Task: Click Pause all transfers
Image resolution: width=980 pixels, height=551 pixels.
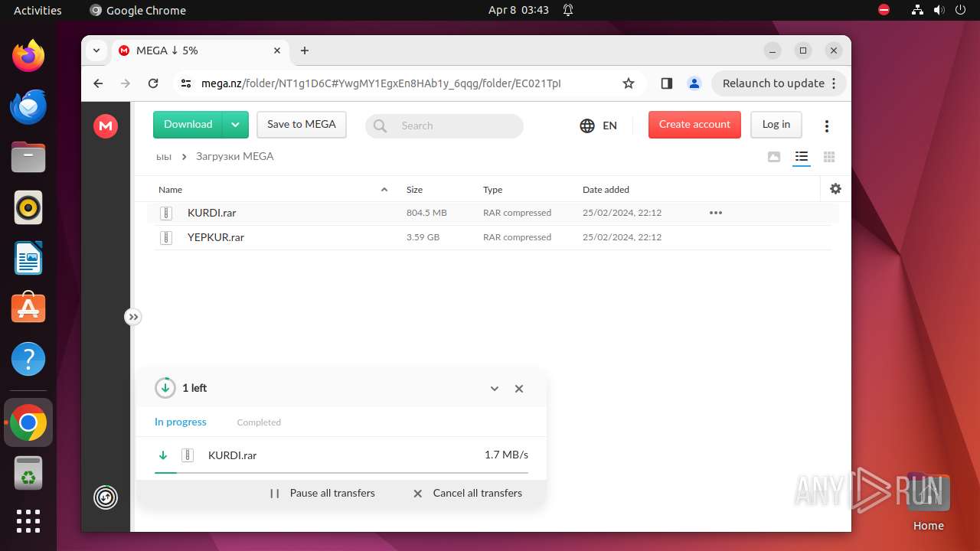Action: 322,494
